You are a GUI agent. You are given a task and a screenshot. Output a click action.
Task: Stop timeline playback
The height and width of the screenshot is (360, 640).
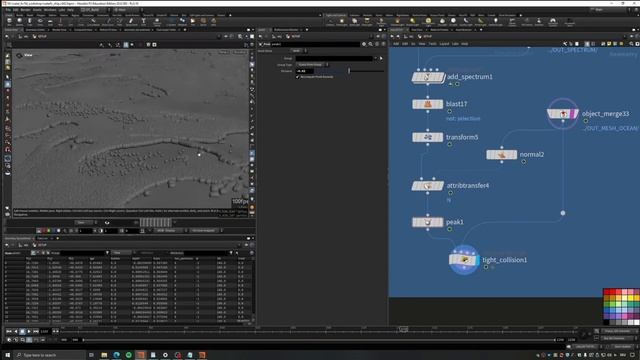click(x=22, y=331)
